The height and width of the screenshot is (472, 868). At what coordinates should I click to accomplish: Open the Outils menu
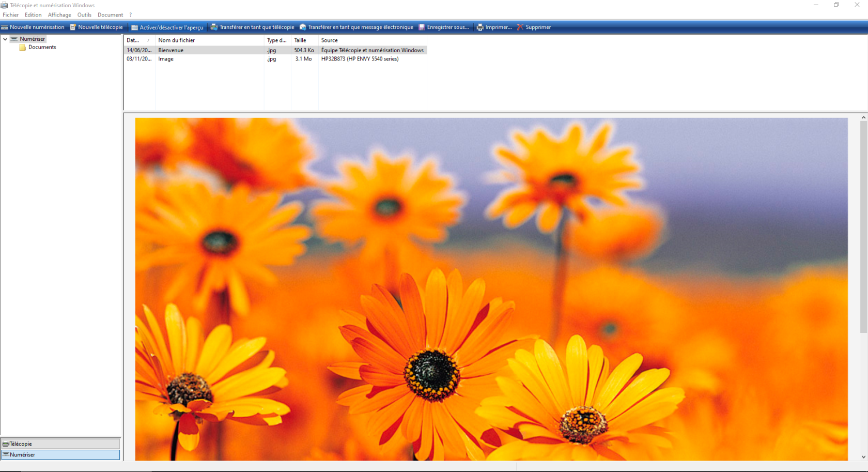[84, 15]
